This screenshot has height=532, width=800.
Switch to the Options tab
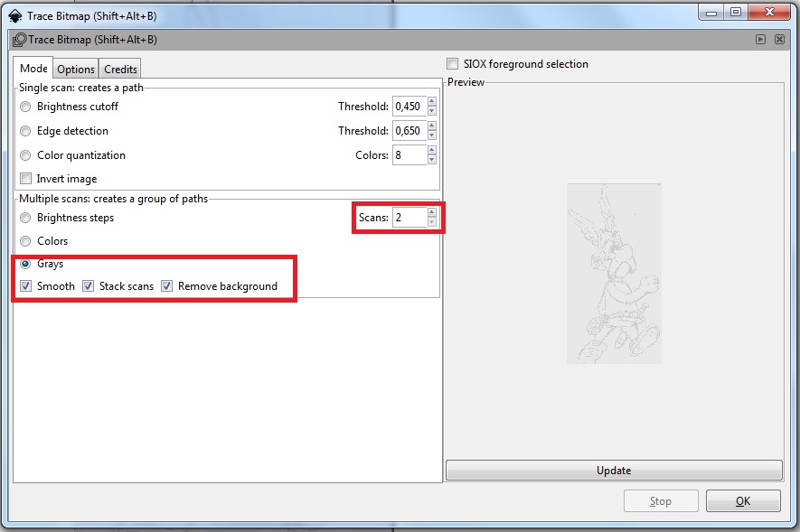click(75, 68)
